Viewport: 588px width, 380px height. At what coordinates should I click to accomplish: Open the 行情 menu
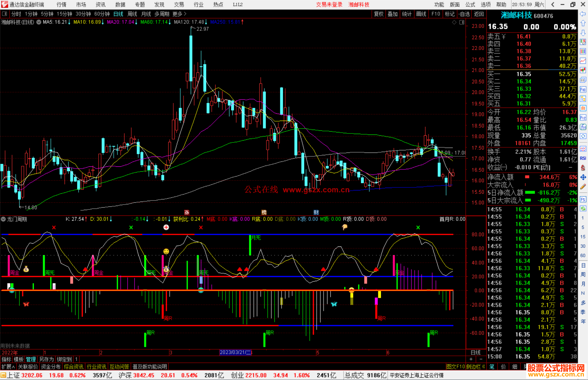[x=61, y=5]
